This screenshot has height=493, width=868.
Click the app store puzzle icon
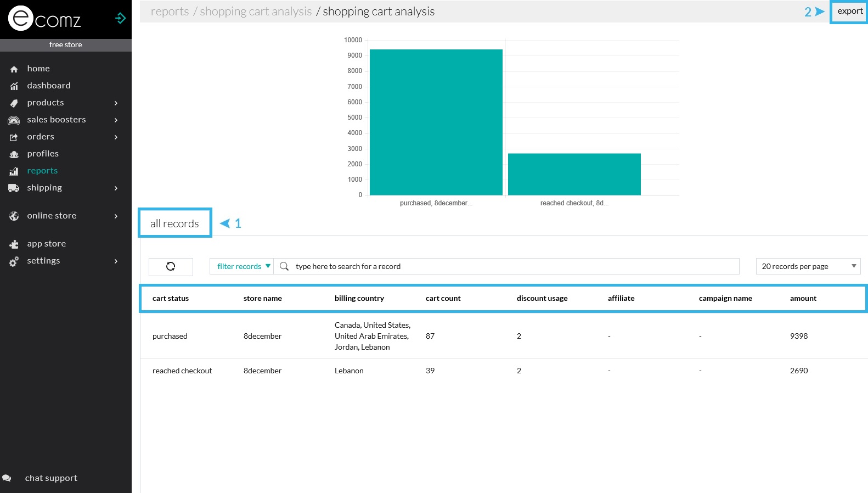tap(14, 244)
